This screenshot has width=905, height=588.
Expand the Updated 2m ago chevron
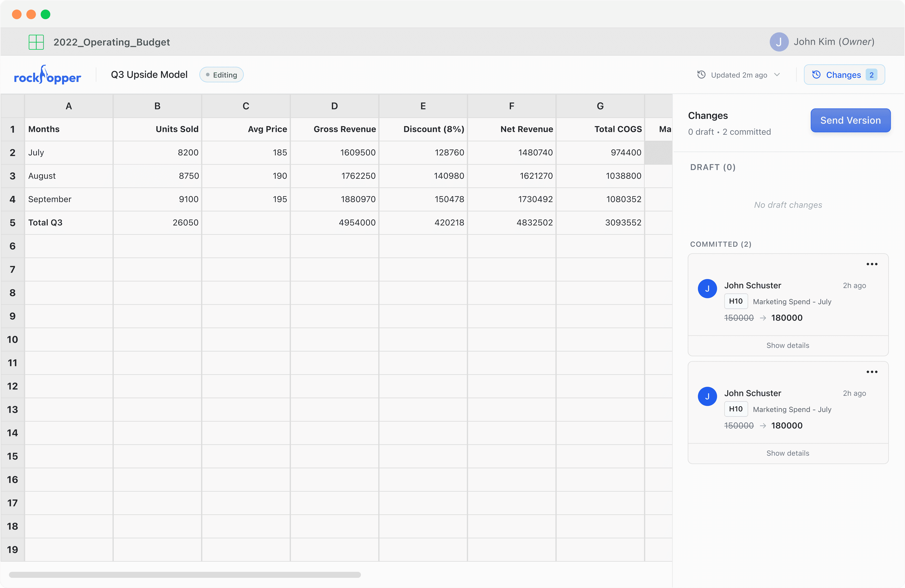coord(777,75)
